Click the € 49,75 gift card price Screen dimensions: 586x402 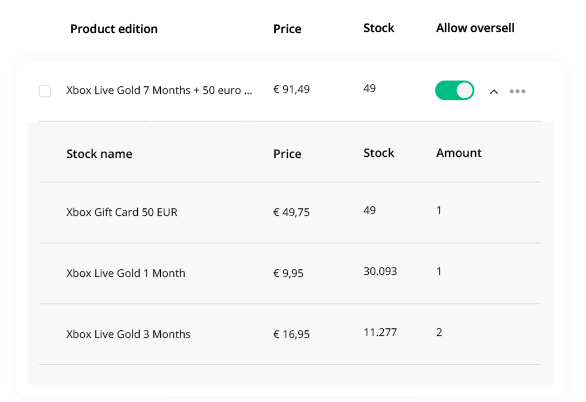pos(292,212)
